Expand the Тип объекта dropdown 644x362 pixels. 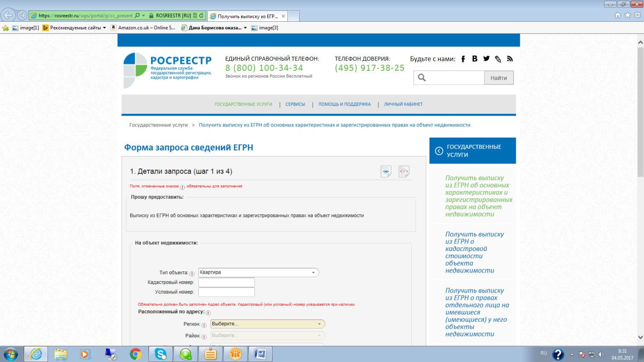tap(313, 273)
